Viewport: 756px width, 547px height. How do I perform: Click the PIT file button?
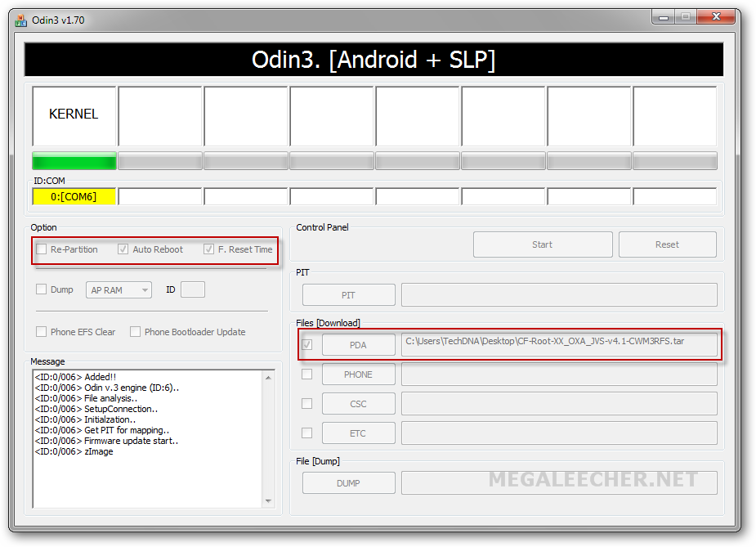click(349, 294)
